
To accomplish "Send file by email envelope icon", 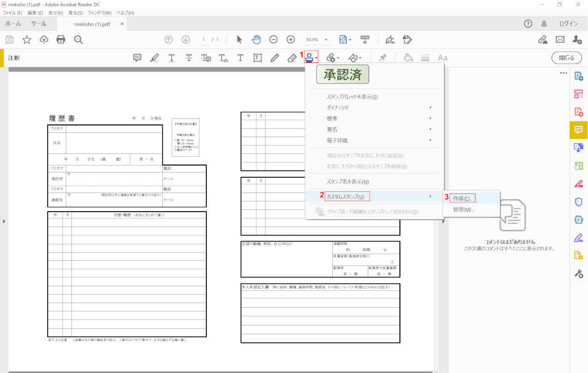I will click(x=560, y=40).
